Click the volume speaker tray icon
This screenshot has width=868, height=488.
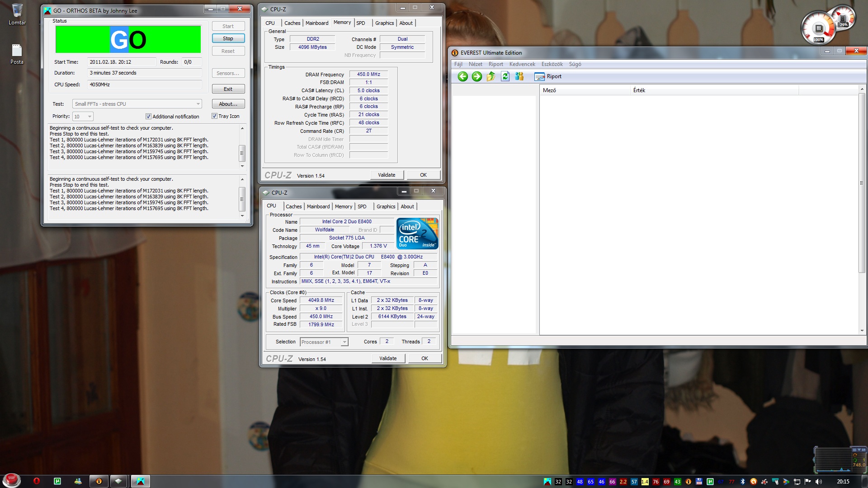818,482
